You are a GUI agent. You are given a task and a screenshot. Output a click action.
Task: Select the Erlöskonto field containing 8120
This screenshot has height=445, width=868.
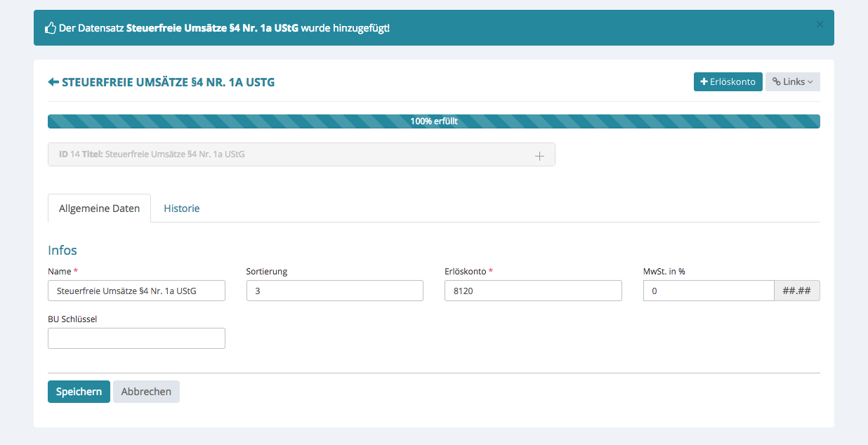click(532, 291)
